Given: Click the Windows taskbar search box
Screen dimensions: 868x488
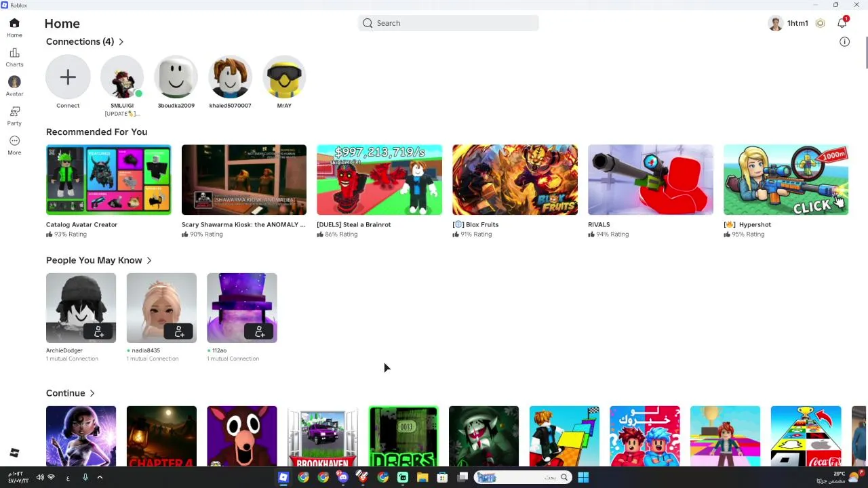Looking at the screenshot, I should point(522,477).
